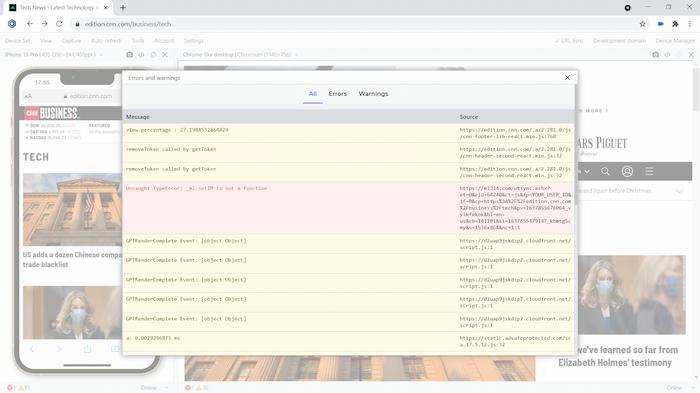
Task: Click the Elizabeth Holmes article thumbnail on desktop
Action: click(x=631, y=295)
